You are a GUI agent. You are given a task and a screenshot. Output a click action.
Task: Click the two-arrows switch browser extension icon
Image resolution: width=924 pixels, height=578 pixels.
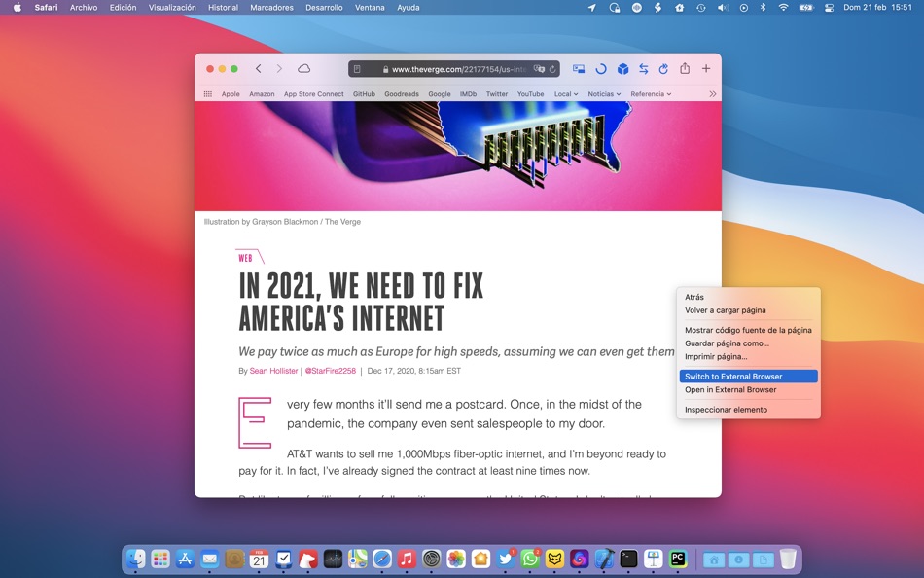[x=644, y=69]
